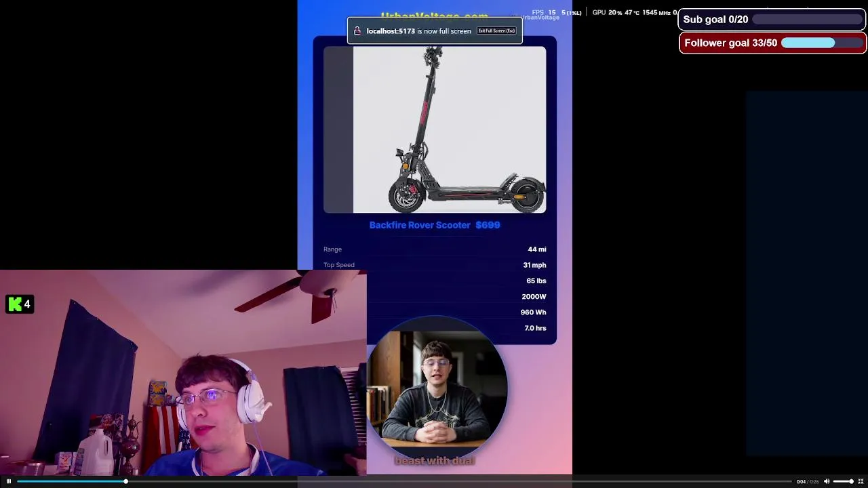
Task: Click the lock icon in fullscreen notice
Action: tap(357, 31)
